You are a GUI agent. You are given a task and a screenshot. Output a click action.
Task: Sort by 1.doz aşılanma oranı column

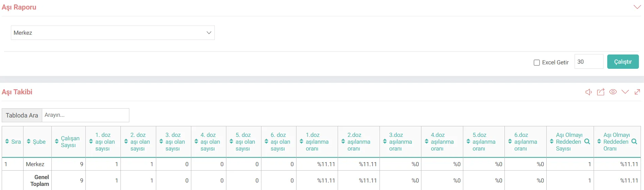[302, 142]
